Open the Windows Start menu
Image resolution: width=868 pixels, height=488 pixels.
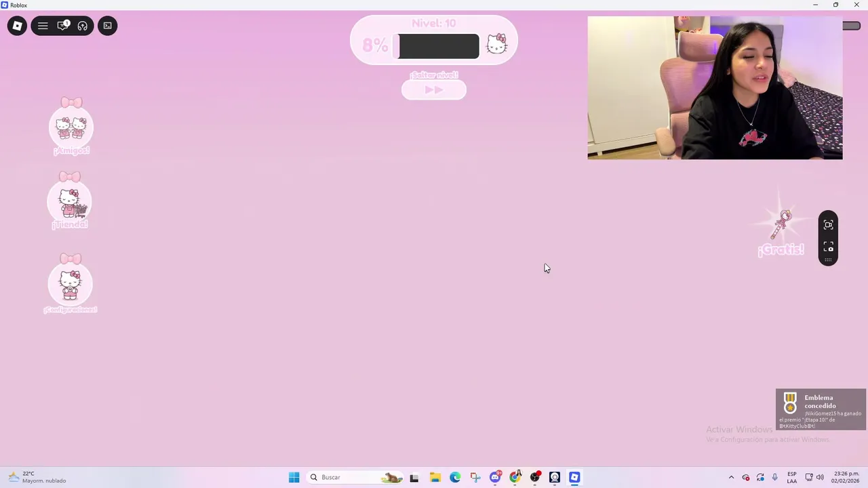pyautogui.click(x=294, y=477)
